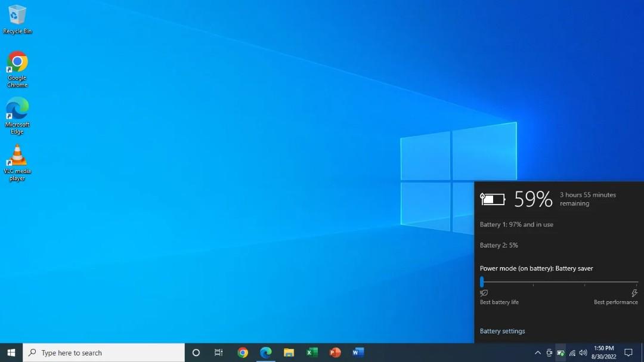Image resolution: width=644 pixels, height=362 pixels.
Task: Open PowerPoint from the taskbar
Action: [x=335, y=352]
